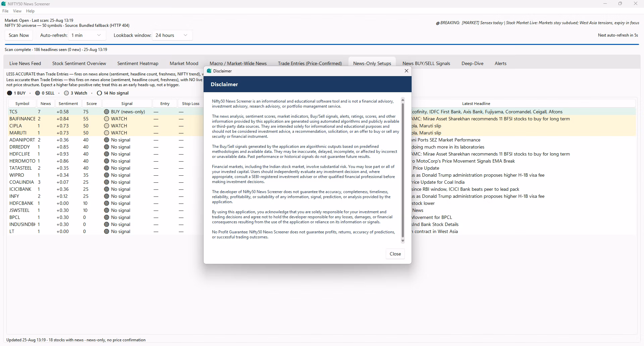Click No signal icon in DRREDDY row

click(106, 147)
